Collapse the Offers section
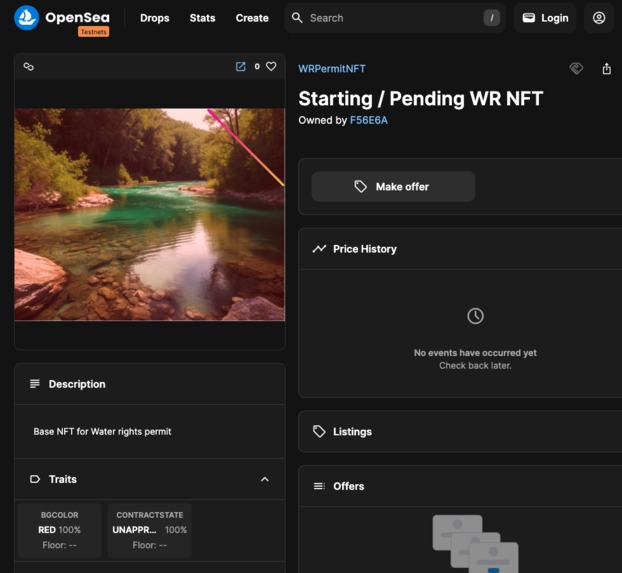This screenshot has width=622, height=573. [x=460, y=486]
